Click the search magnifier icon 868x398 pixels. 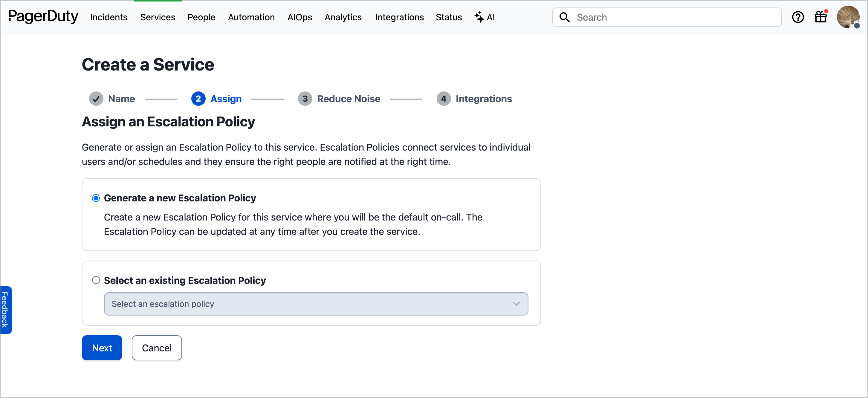[564, 18]
